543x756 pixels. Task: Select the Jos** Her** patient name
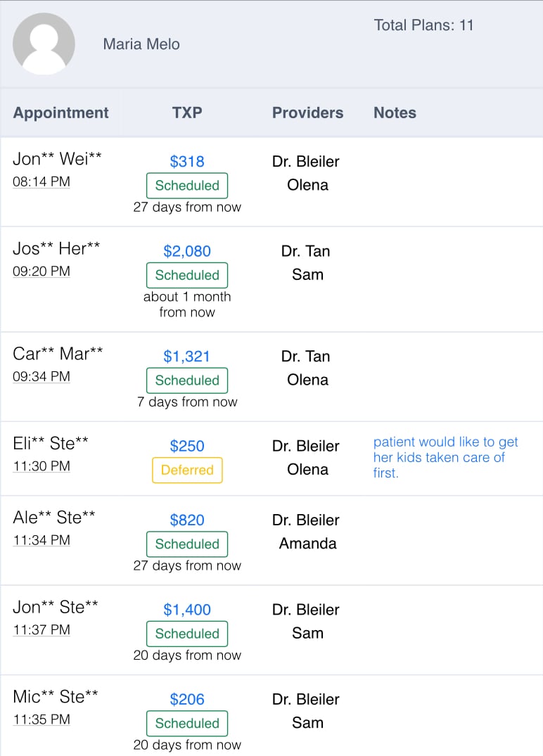tap(56, 248)
